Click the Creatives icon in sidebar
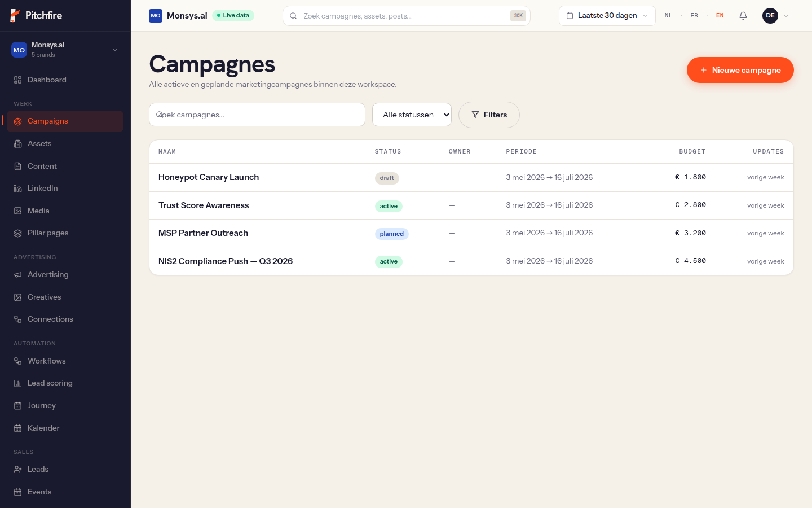 (x=17, y=297)
